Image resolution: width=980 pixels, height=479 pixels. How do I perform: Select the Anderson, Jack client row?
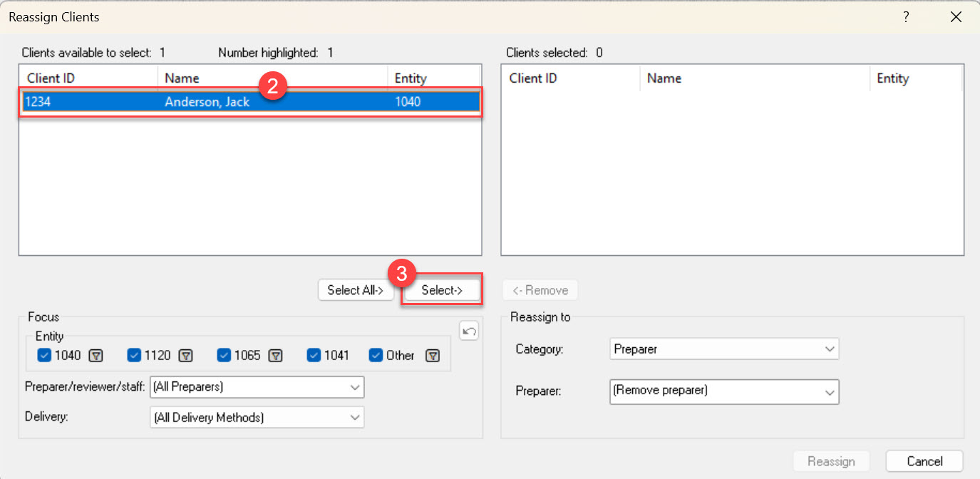click(x=207, y=102)
